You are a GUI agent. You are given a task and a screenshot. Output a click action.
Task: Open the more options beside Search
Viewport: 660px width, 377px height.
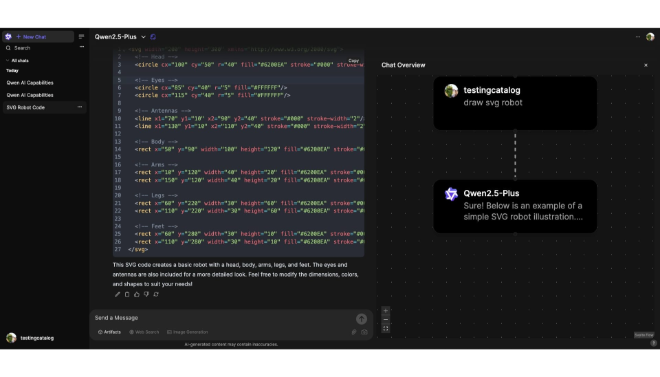[82, 47]
